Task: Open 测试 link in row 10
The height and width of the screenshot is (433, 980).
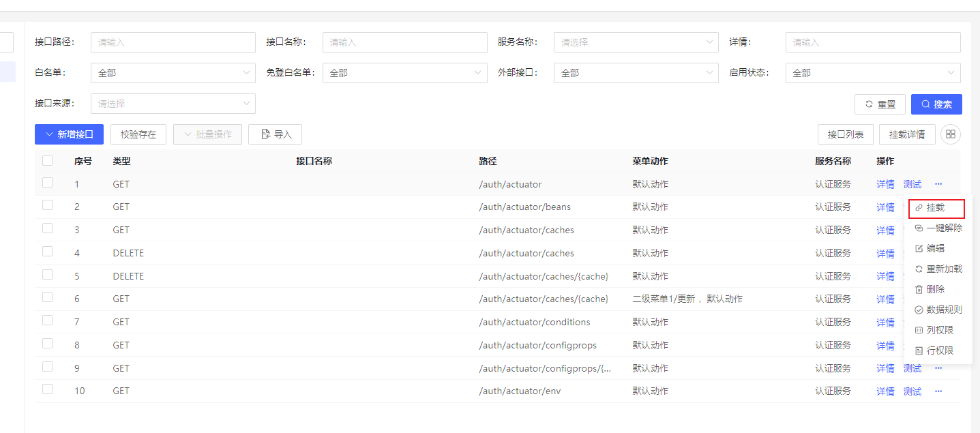Action: pyautogui.click(x=912, y=391)
